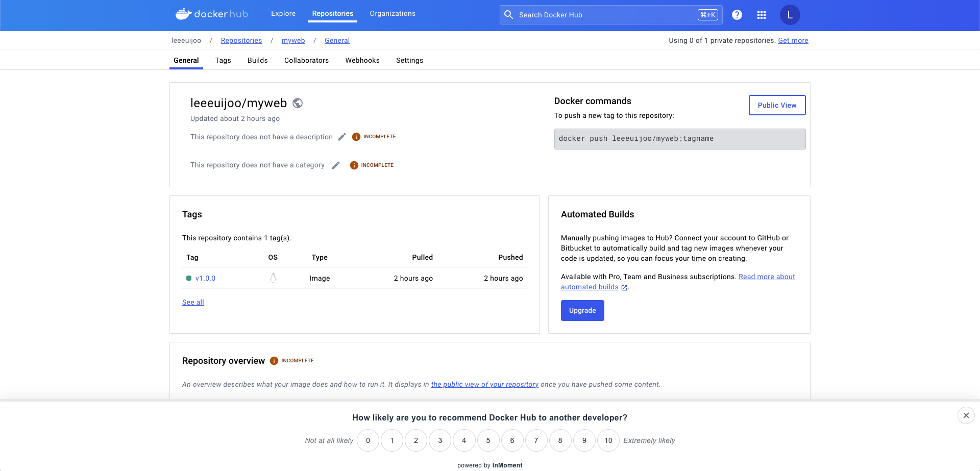Select rating 8 in the survey

pos(560,440)
